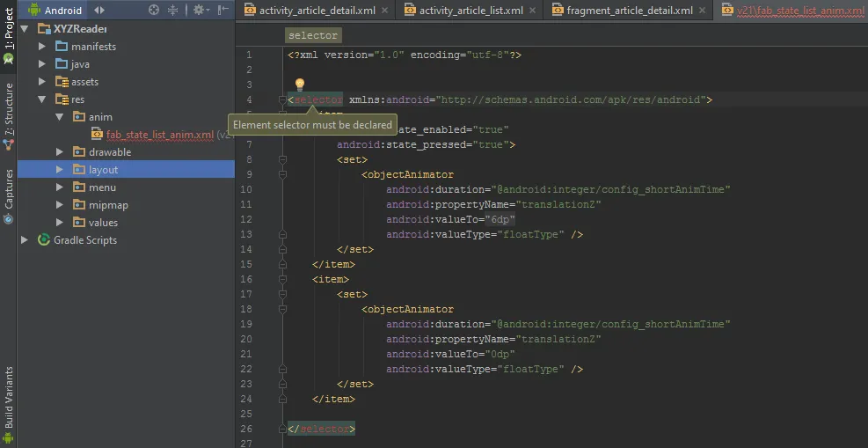Select the values folder label in tree
The width and height of the screenshot is (868, 448).
103,223
